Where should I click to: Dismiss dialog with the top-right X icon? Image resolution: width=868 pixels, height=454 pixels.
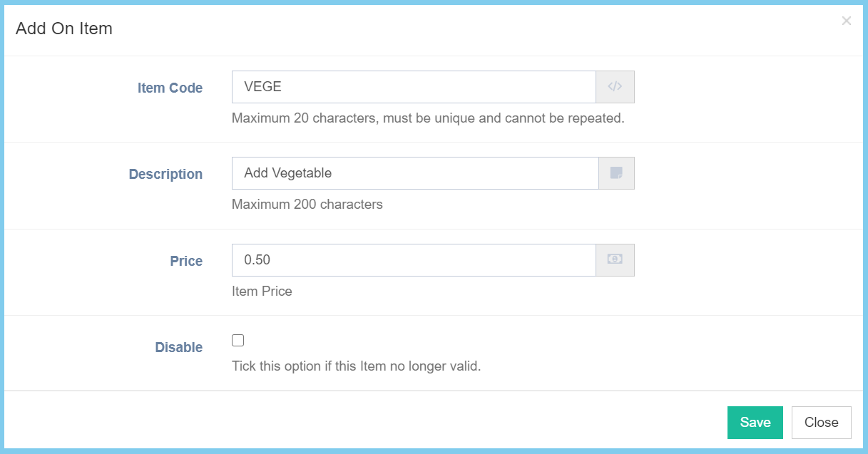coord(846,21)
